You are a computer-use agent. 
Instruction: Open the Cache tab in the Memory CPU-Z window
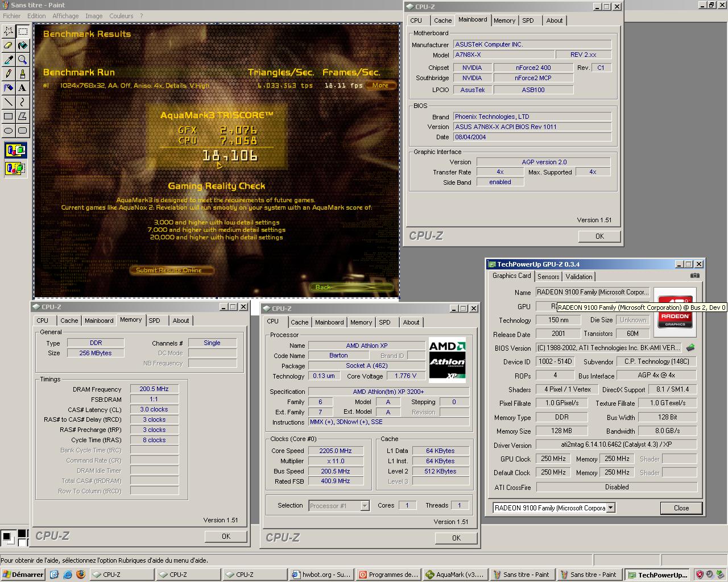coord(69,321)
